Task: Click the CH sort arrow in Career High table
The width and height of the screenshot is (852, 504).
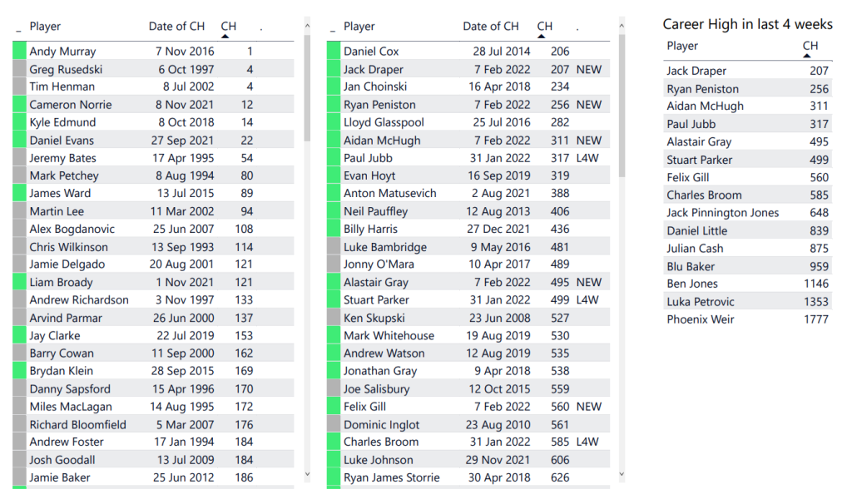Action: click(806, 56)
